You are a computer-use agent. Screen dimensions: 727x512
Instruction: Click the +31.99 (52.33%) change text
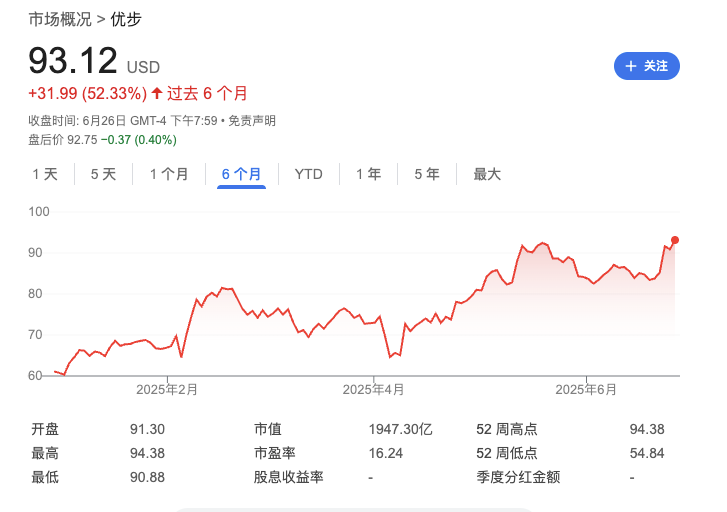(88, 94)
